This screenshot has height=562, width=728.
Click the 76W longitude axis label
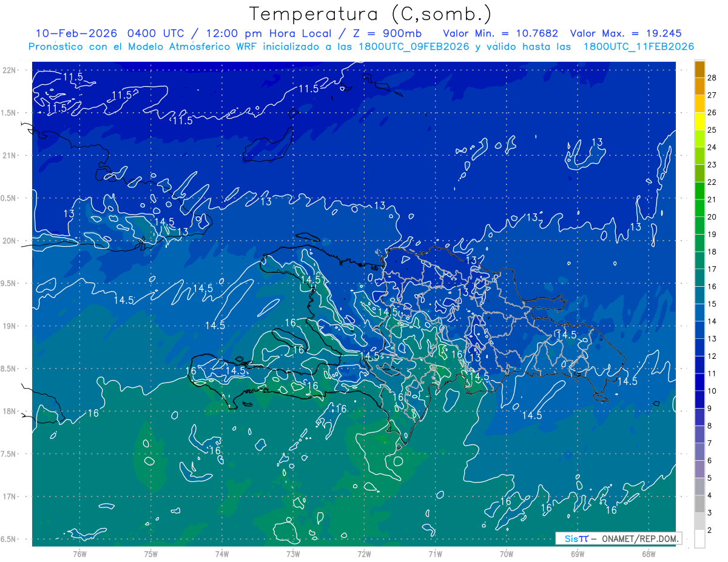point(79,554)
